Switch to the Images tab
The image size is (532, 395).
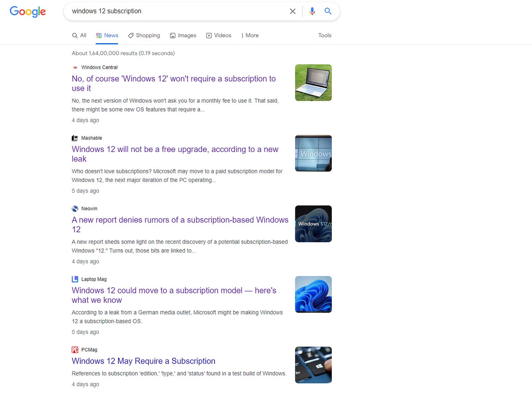(183, 35)
